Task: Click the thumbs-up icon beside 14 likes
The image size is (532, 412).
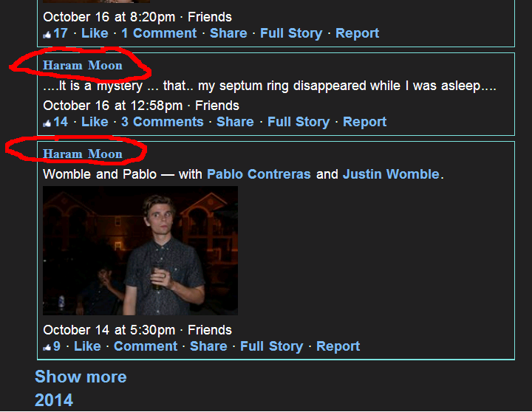Action: coord(47,123)
